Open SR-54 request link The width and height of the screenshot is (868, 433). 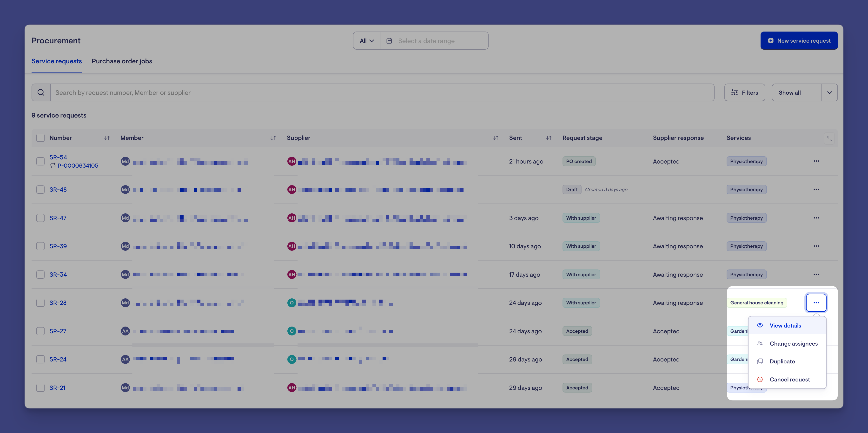pos(58,157)
